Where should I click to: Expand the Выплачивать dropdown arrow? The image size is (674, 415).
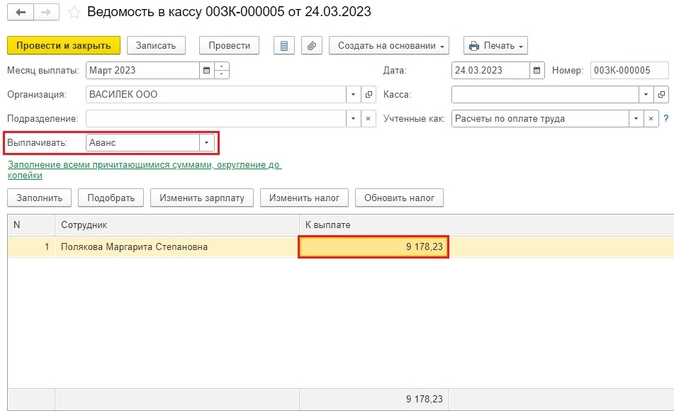pyautogui.click(x=206, y=143)
